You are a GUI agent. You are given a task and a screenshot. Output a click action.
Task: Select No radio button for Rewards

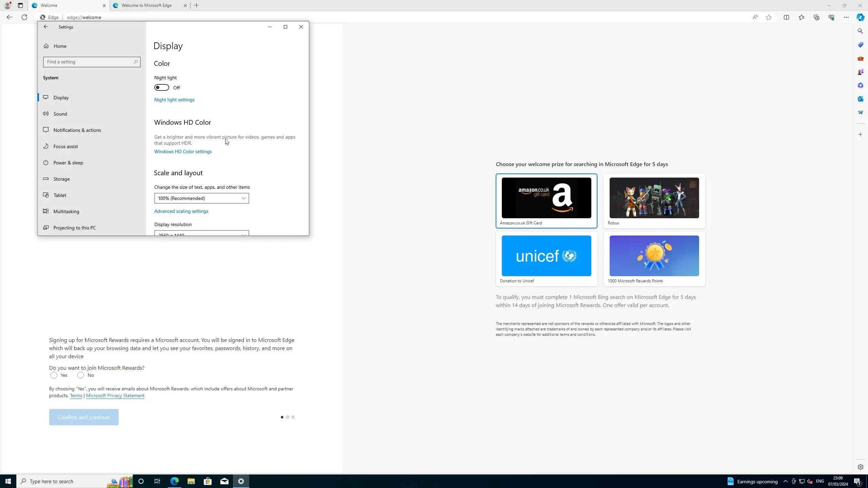coord(81,375)
